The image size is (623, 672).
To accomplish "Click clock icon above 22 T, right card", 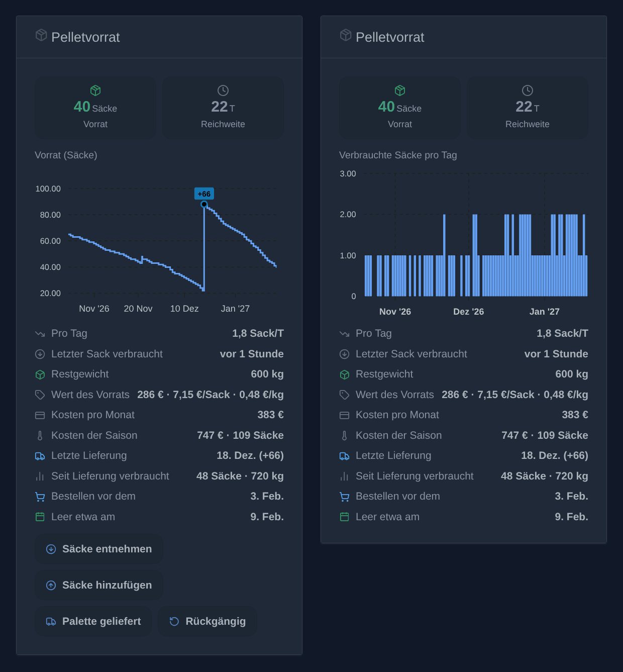I will pyautogui.click(x=528, y=90).
